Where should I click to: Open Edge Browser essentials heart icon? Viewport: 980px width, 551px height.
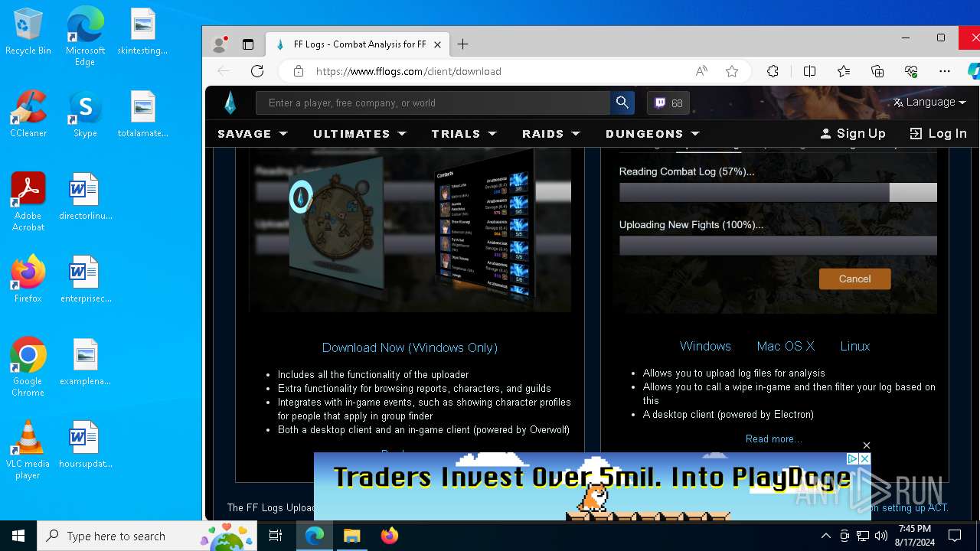911,71
